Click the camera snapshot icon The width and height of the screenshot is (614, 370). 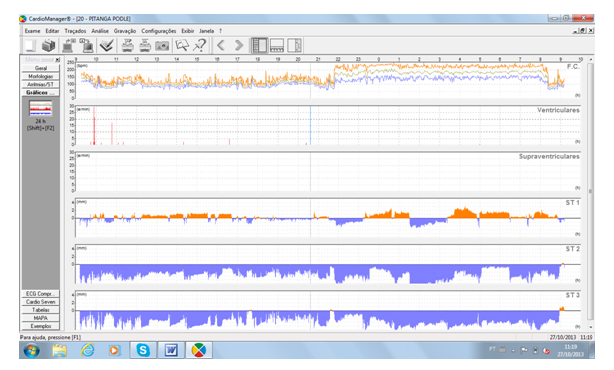(162, 46)
